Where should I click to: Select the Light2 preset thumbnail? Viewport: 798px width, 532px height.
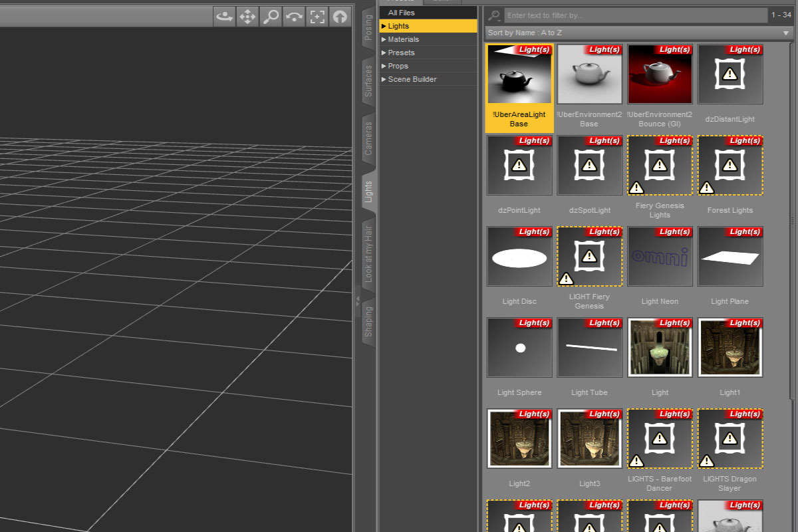[519, 438]
